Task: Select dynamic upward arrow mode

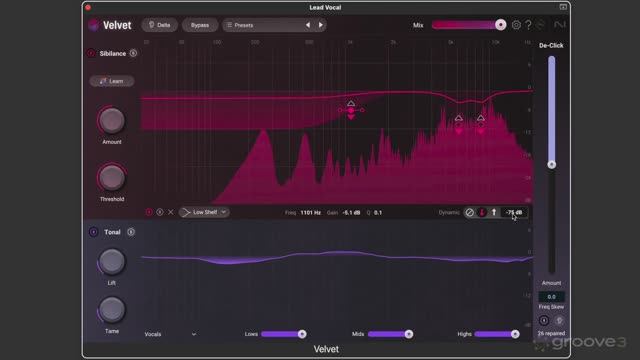Action: point(494,212)
